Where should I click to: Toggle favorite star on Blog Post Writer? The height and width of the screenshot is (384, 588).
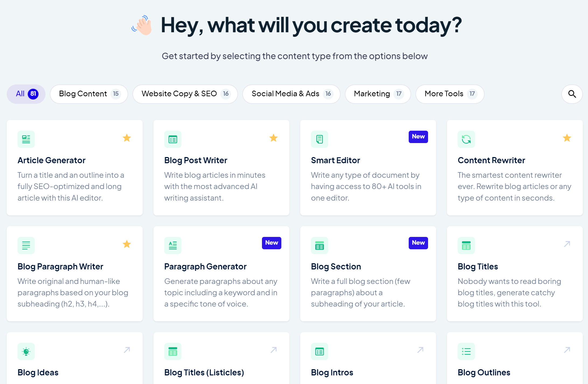pyautogui.click(x=274, y=138)
